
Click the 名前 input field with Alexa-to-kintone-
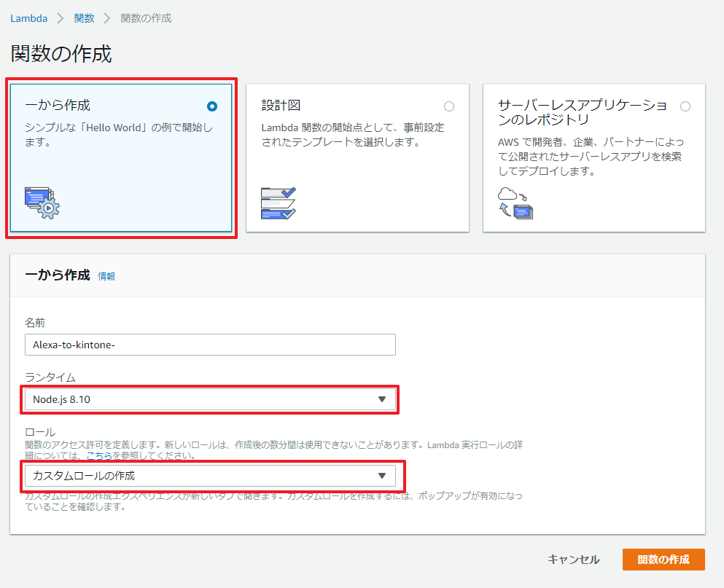(210, 345)
